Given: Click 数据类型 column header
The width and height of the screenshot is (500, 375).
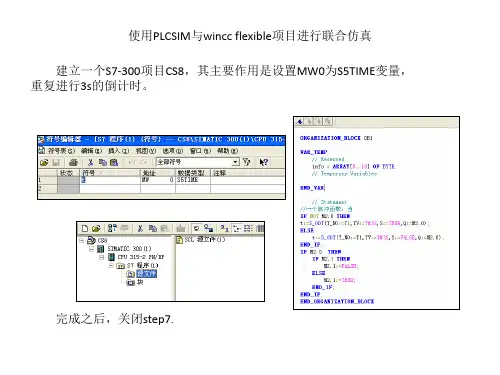Looking at the screenshot, I should (x=193, y=173).
